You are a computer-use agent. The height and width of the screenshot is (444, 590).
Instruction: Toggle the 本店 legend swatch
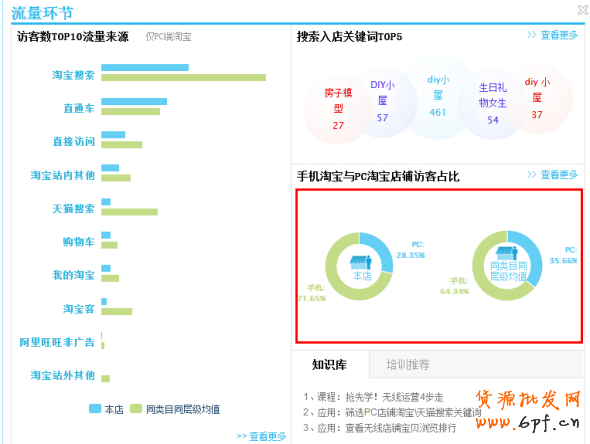pos(95,409)
